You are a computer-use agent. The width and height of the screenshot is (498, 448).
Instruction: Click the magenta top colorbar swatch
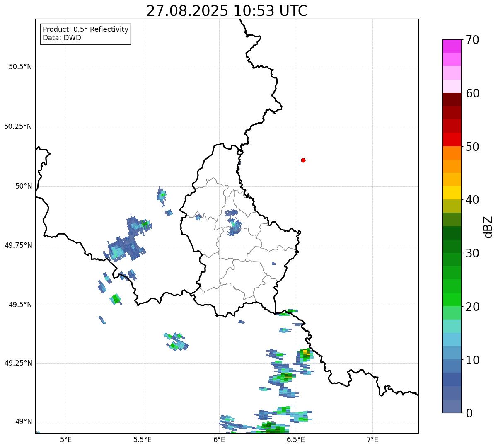452,46
